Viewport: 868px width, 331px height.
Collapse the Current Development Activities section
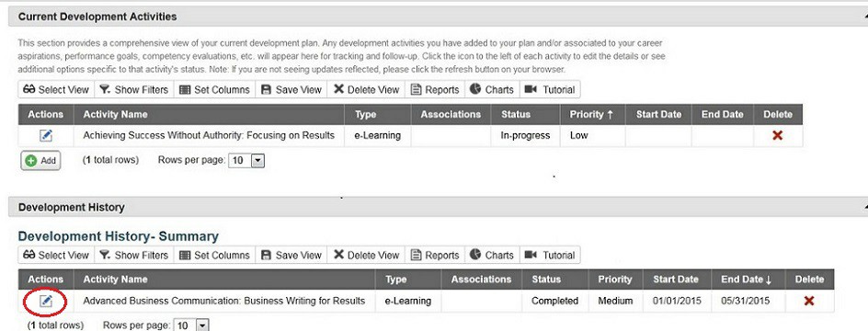[x=864, y=17]
